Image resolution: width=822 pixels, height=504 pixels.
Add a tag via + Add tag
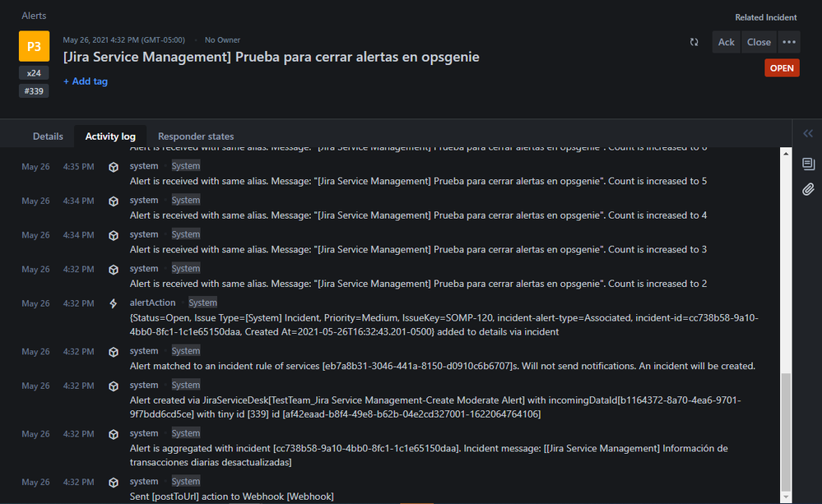click(x=86, y=81)
